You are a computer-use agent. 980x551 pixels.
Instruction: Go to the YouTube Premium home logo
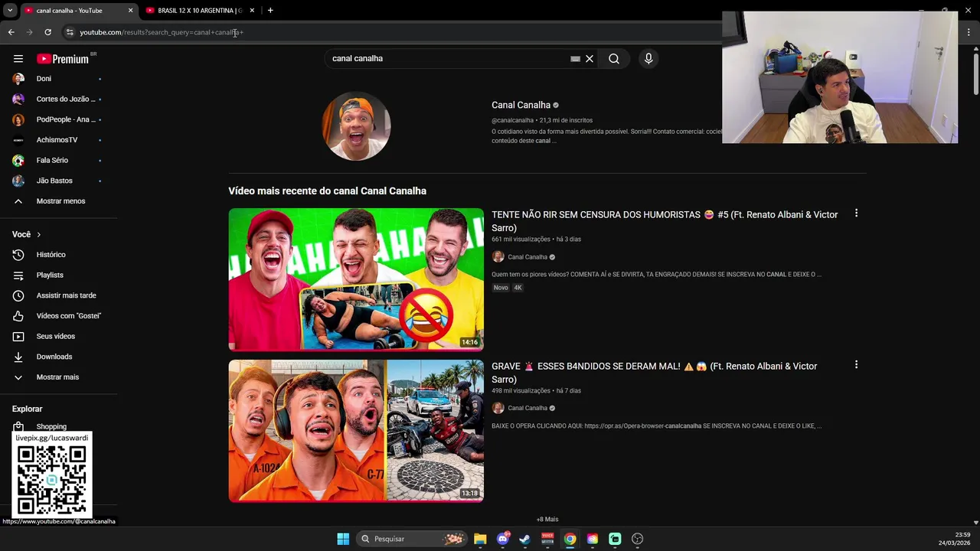(x=63, y=59)
